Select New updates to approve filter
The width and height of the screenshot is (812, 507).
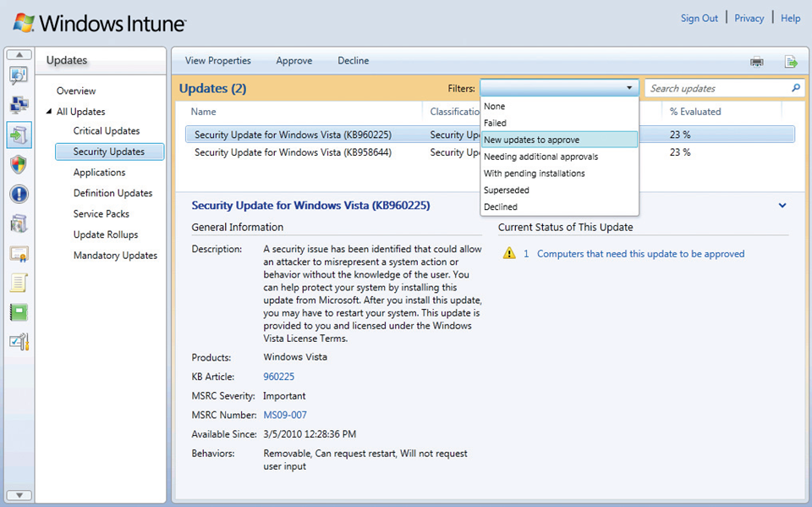[x=559, y=140]
